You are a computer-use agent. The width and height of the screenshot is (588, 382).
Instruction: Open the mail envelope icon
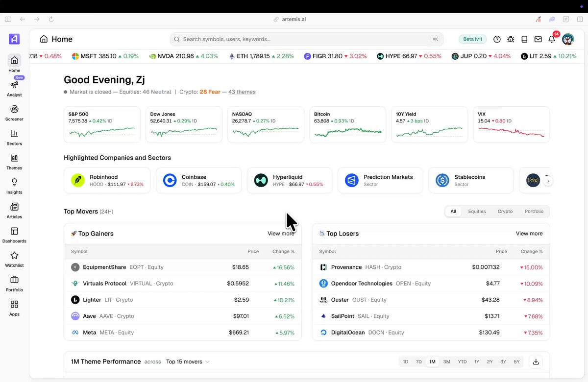[x=538, y=39]
